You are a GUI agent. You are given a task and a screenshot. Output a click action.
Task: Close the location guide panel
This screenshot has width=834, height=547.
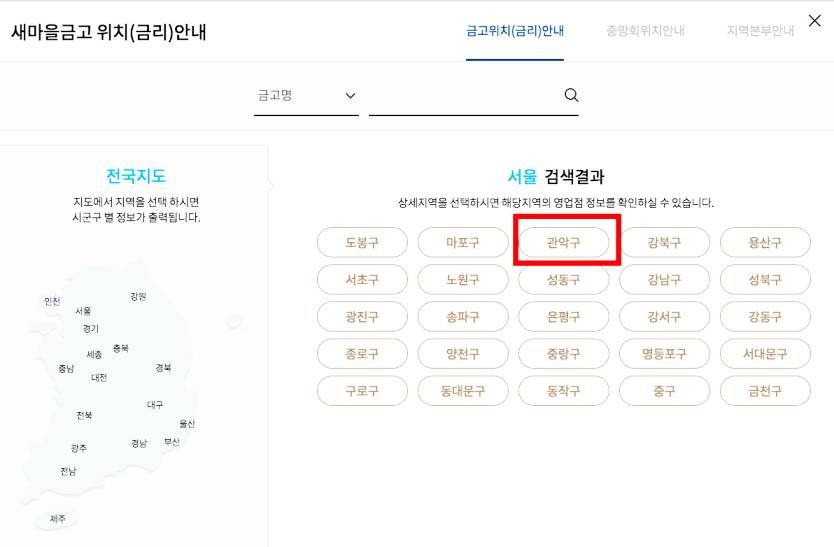click(x=814, y=21)
